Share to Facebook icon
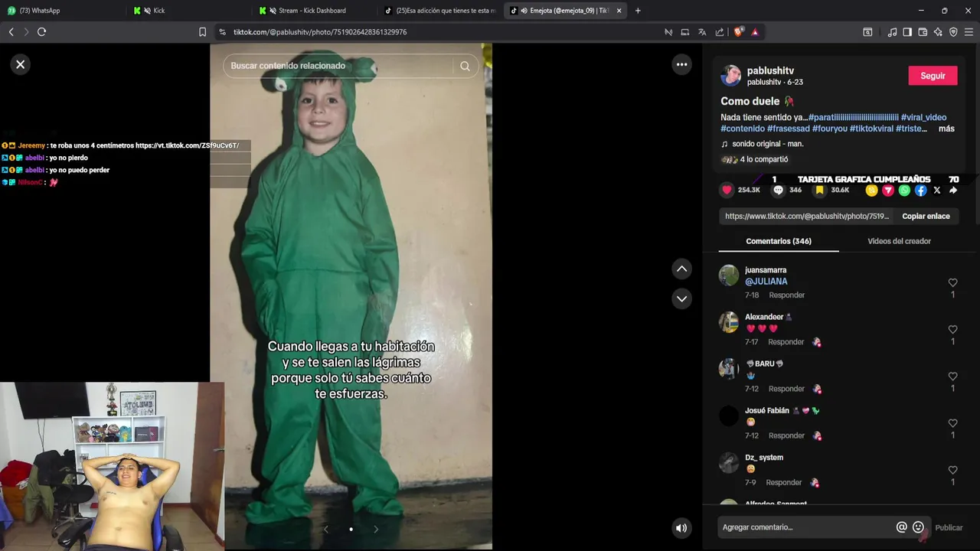The image size is (980, 551). [x=920, y=190]
